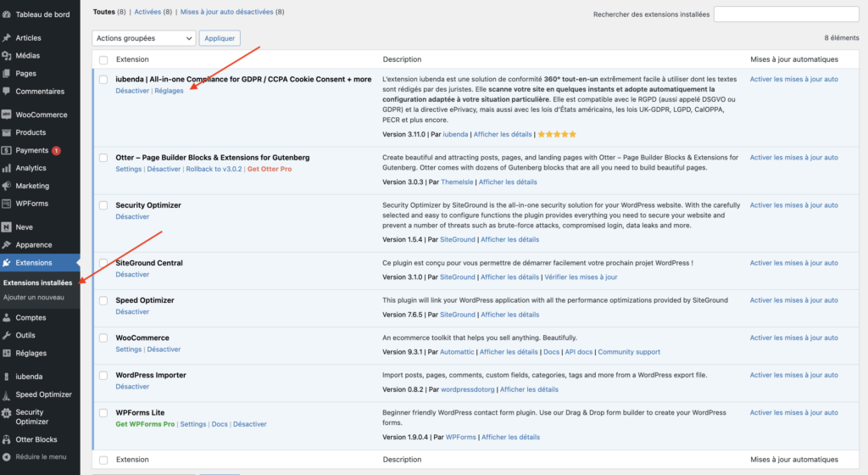This screenshot has width=868, height=475.
Task: Open Médias via its sidebar icon
Action: pyautogui.click(x=7, y=56)
